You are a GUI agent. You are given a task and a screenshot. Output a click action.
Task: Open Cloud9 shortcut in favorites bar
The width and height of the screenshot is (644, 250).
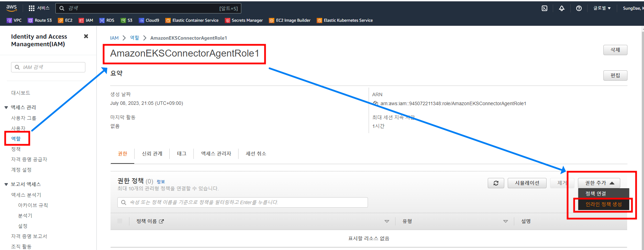[x=149, y=20]
